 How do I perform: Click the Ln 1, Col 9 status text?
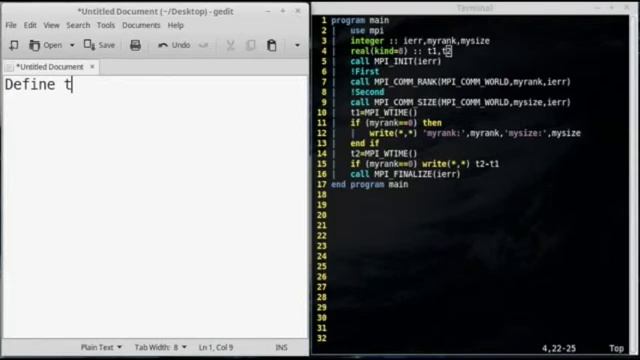click(x=216, y=347)
